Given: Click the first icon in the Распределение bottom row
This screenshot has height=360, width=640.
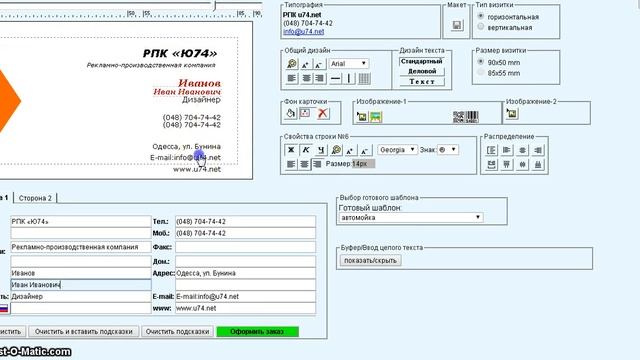Looking at the screenshot, I should point(491,164).
